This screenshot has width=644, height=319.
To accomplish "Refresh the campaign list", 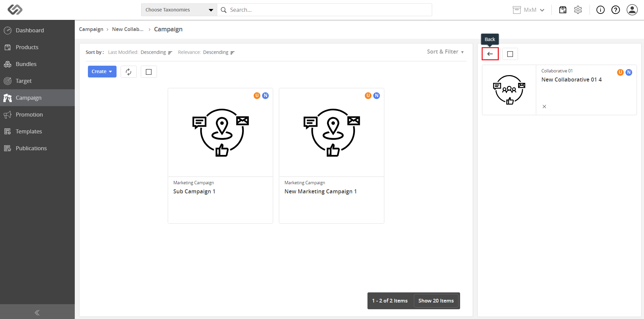I will pyautogui.click(x=129, y=72).
